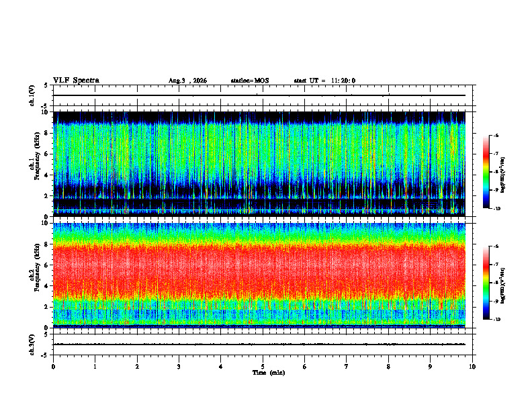
Task: Click the "VLF Spectra" plot title
Action: click(76, 81)
